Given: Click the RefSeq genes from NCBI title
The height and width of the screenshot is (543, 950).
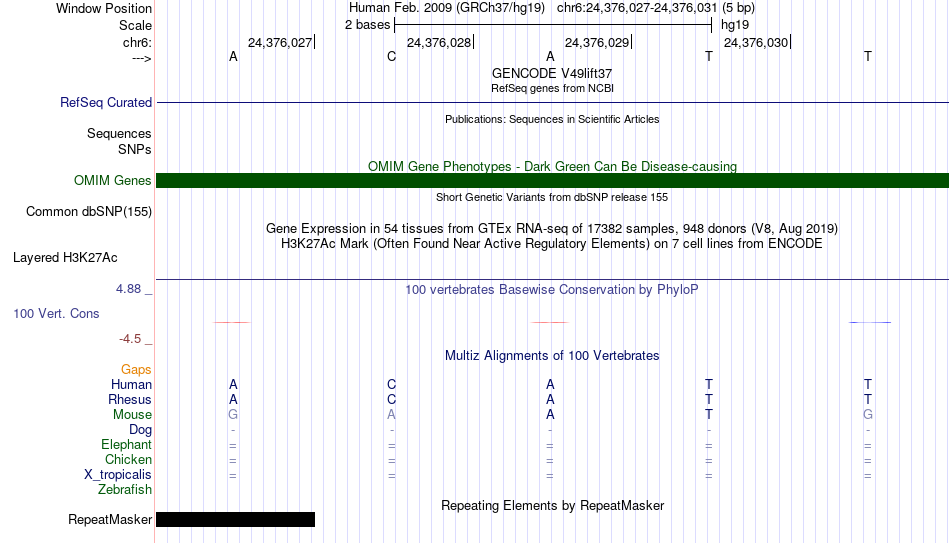Looking at the screenshot, I should [x=552, y=88].
